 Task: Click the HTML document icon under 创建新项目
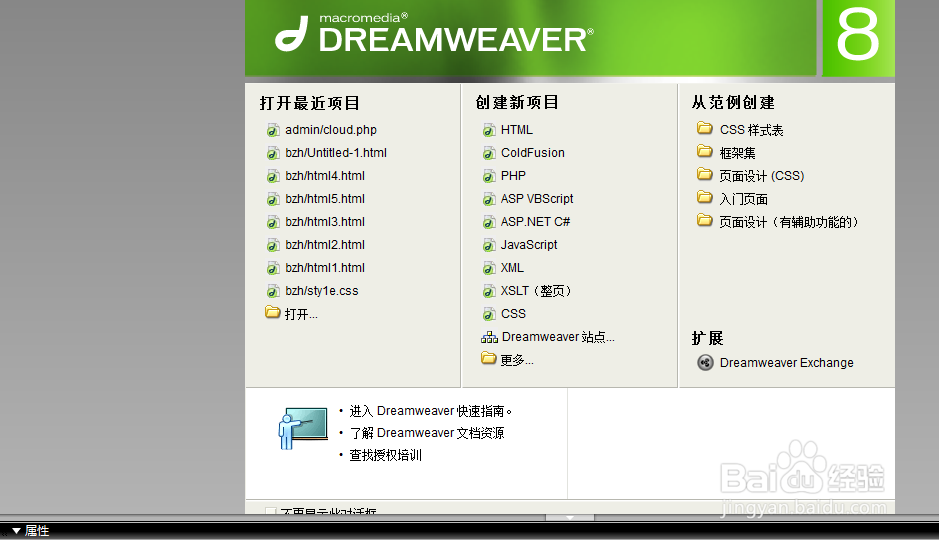coord(489,130)
